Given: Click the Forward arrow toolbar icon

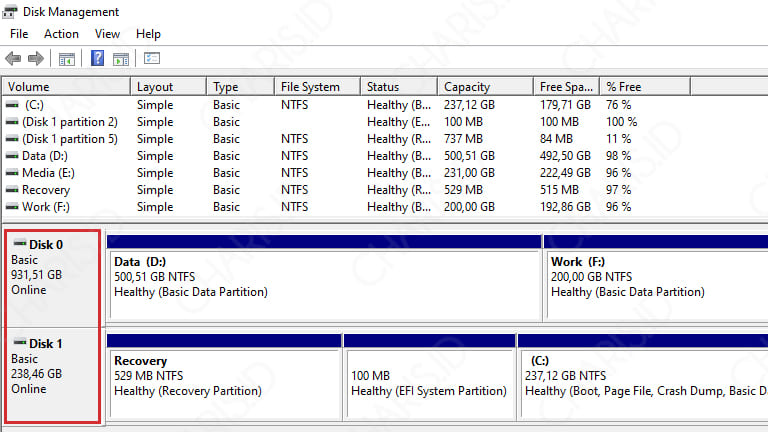Looking at the screenshot, I should tap(36, 59).
